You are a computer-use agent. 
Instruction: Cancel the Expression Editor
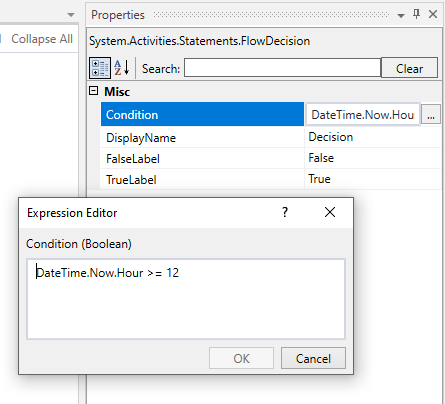313,358
